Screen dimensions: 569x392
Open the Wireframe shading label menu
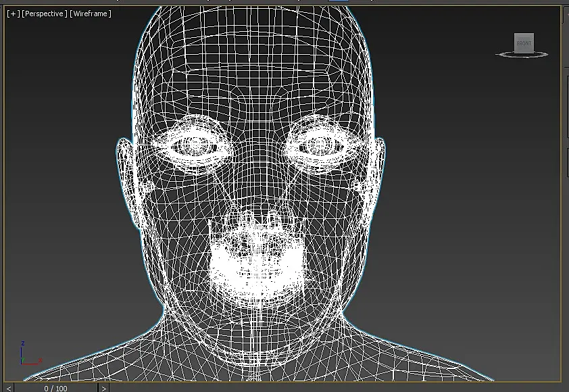[x=91, y=14]
